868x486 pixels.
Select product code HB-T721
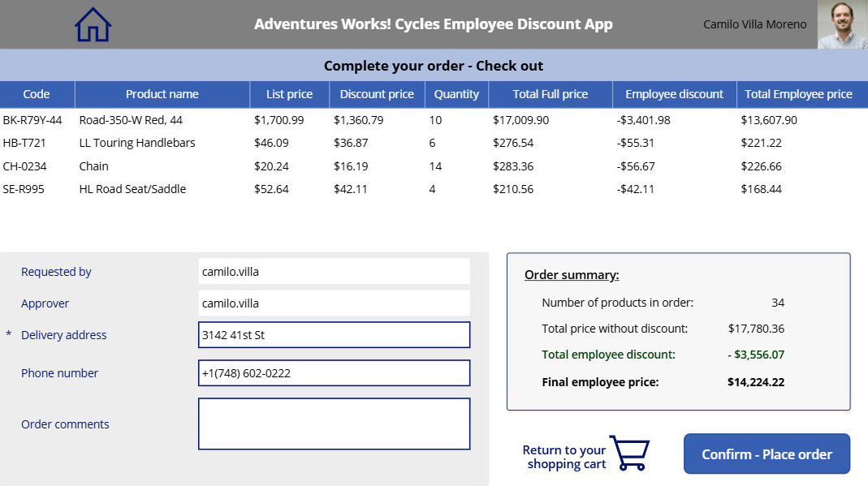click(24, 143)
